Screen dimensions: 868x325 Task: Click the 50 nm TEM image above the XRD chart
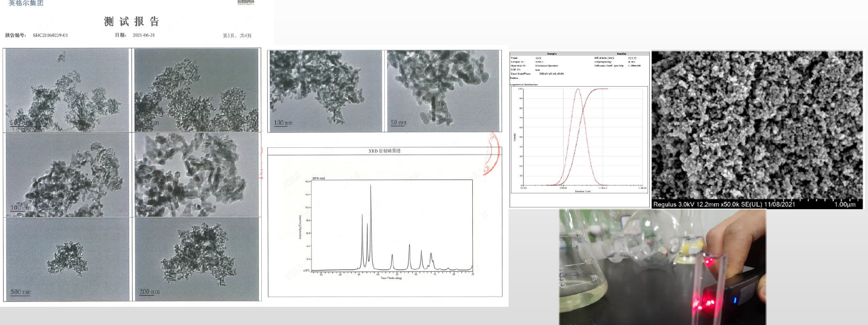444,90
